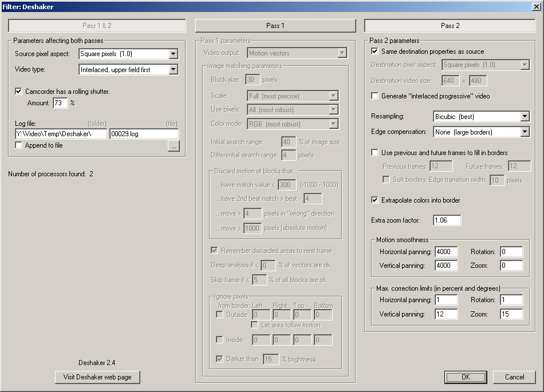Click Number of processors found text
The image size is (544, 392).
pyautogui.click(x=50, y=174)
